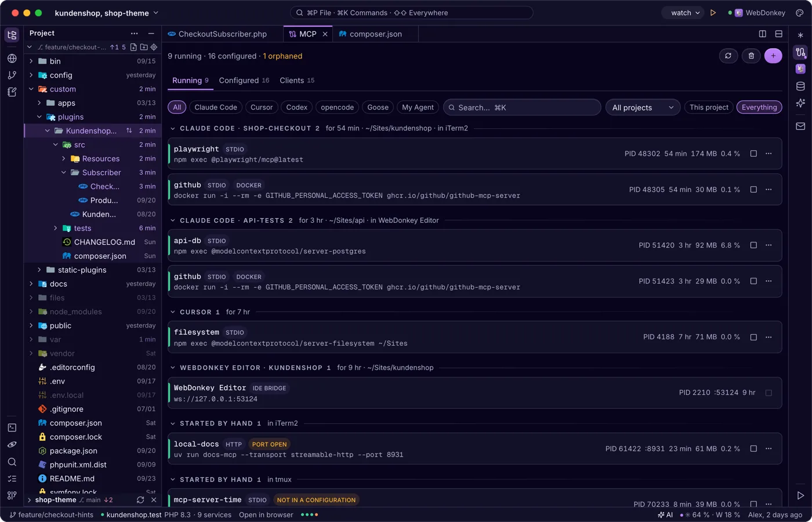Tick the checkbox on the api-db server row
The image size is (812, 522).
pos(753,245)
